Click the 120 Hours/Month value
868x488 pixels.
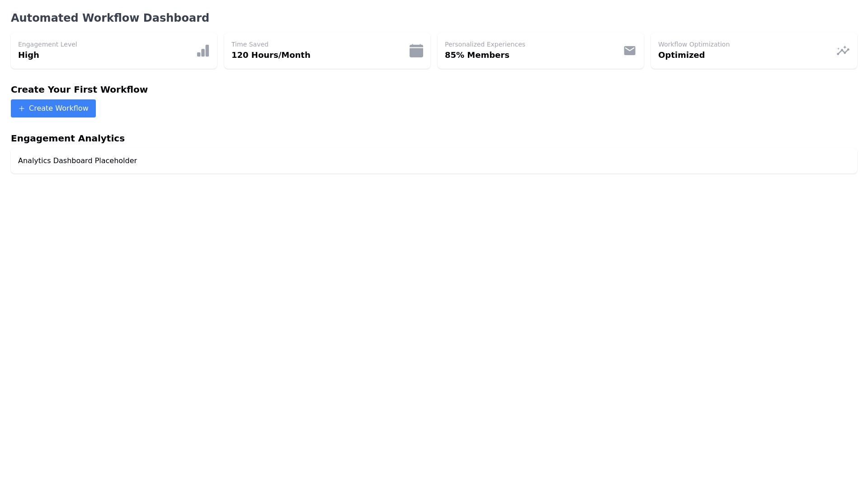tap(271, 55)
